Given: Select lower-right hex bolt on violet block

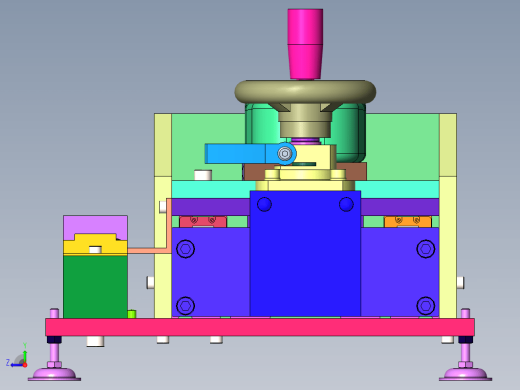Looking at the screenshot, I should coord(426,305).
